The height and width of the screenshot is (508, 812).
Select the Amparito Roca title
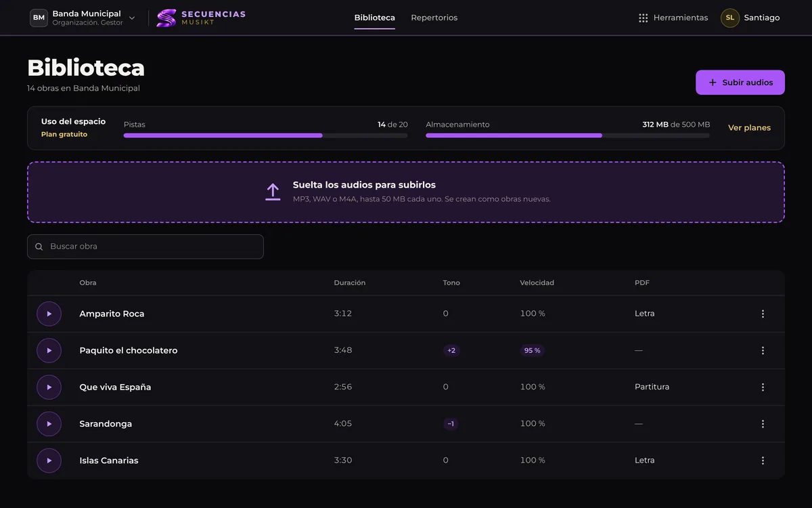112,314
